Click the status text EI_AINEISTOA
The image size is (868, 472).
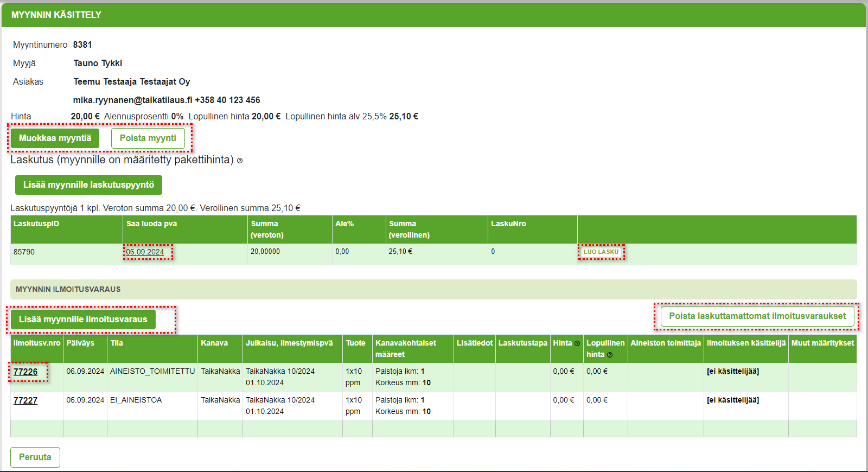[136, 400]
